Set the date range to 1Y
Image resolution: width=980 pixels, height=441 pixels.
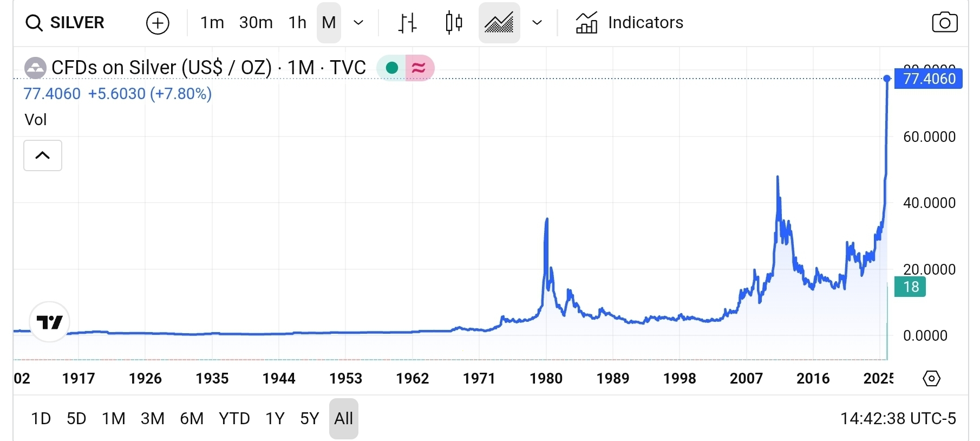coord(275,419)
